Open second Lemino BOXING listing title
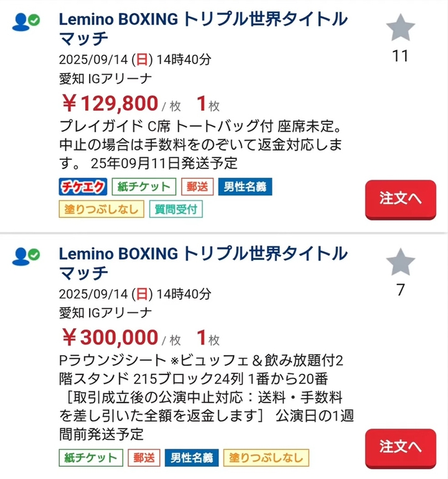 (203, 263)
